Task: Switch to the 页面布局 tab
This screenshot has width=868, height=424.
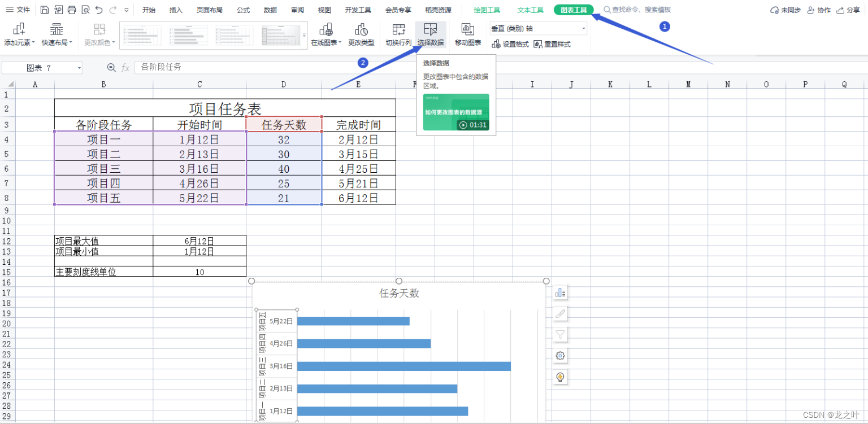Action: (x=209, y=10)
